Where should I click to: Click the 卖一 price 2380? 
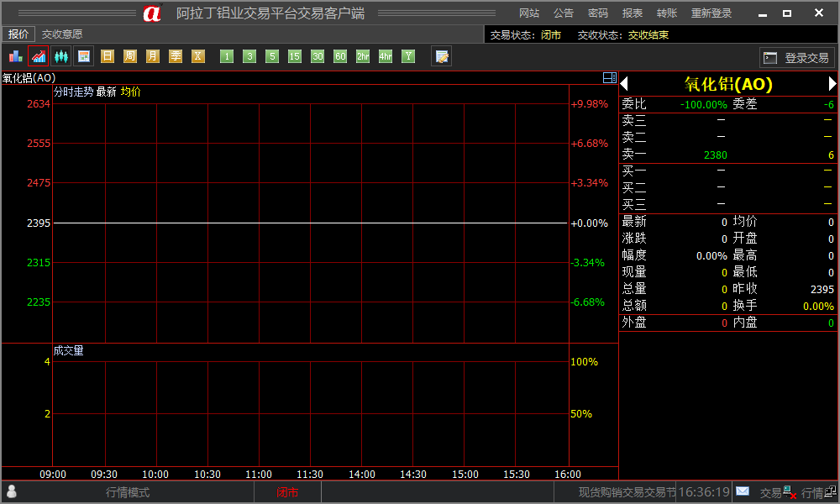point(715,155)
